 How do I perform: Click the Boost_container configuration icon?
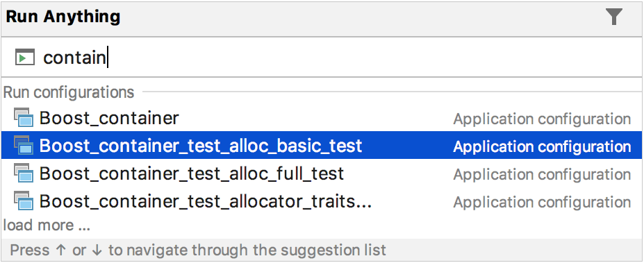24,118
